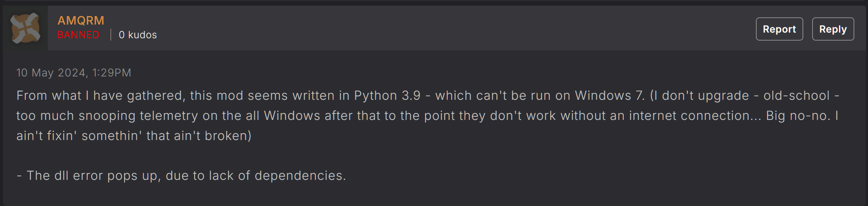Report this comment via Report button
This screenshot has height=206, width=868.
point(779,29)
